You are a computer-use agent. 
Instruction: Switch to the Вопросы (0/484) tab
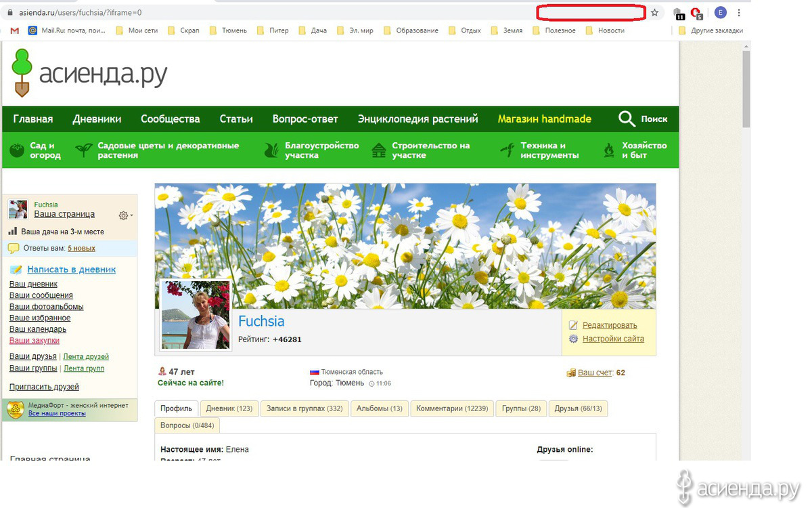tap(187, 425)
